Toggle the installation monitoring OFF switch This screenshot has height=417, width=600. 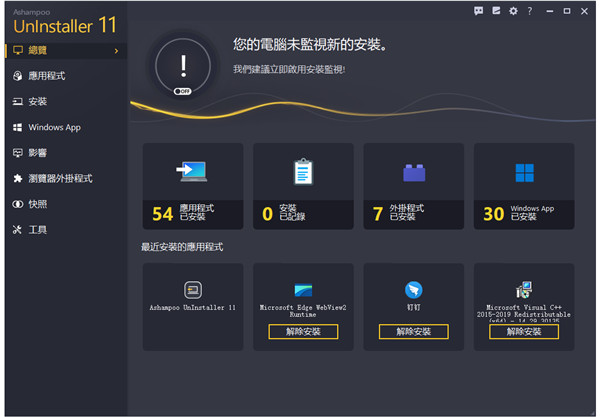pos(183,91)
